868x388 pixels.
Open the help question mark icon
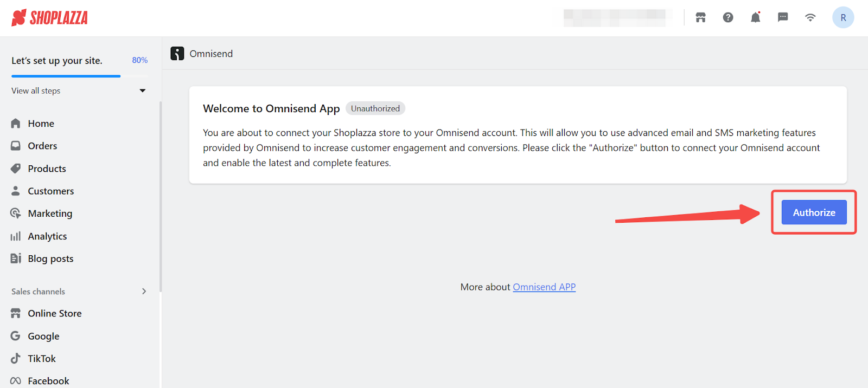(728, 17)
